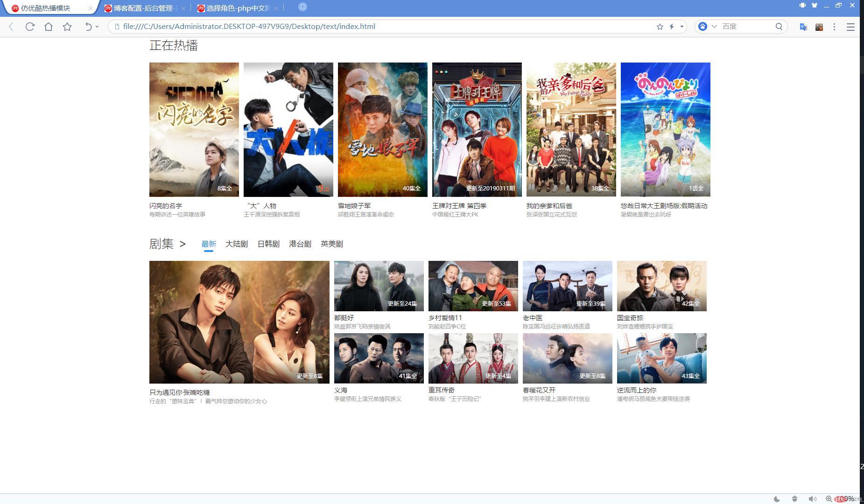Open the browser home page icon
The image size is (864, 504).
click(49, 27)
